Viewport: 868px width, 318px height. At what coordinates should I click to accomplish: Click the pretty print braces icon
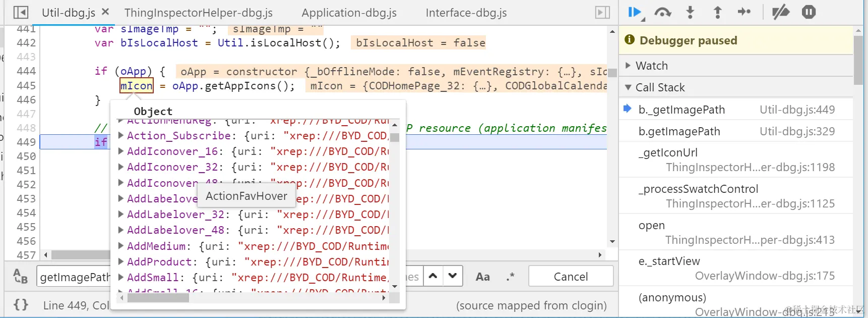coord(21,305)
